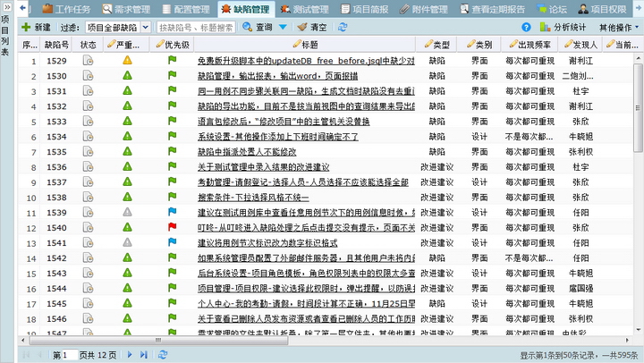Image resolution: width=644 pixels, height=363 pixels.
Task: Click the scroll right arrow of table
Action: (627, 340)
